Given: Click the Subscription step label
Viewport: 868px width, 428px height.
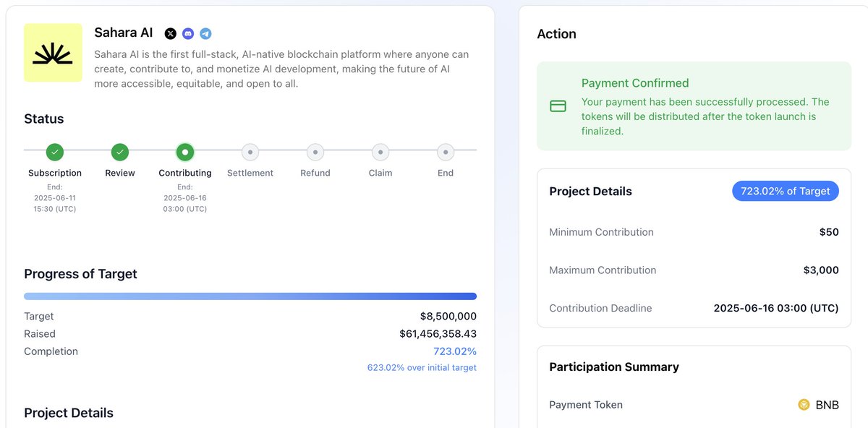Looking at the screenshot, I should [55, 173].
